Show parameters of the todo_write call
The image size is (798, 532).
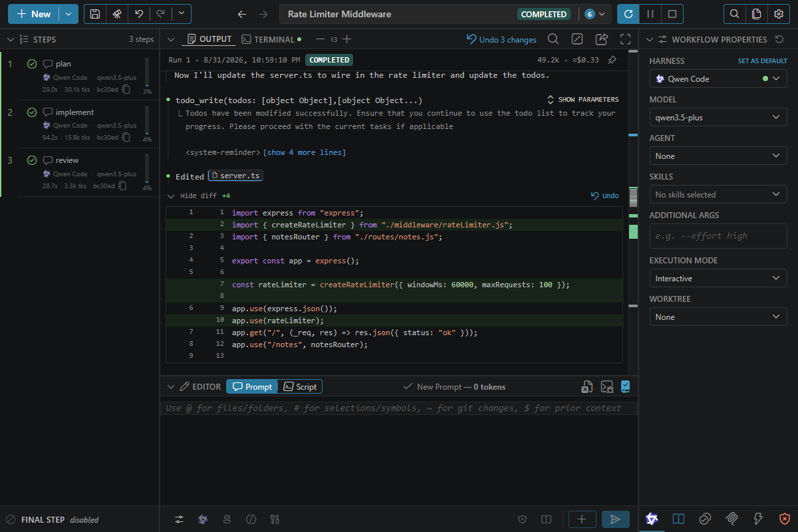pos(583,100)
